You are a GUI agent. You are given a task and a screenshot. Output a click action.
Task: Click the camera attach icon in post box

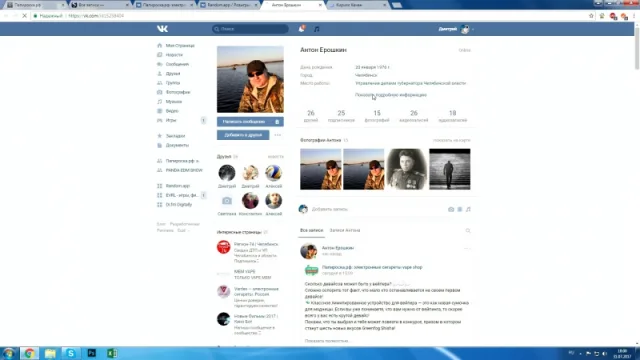pos(451,209)
